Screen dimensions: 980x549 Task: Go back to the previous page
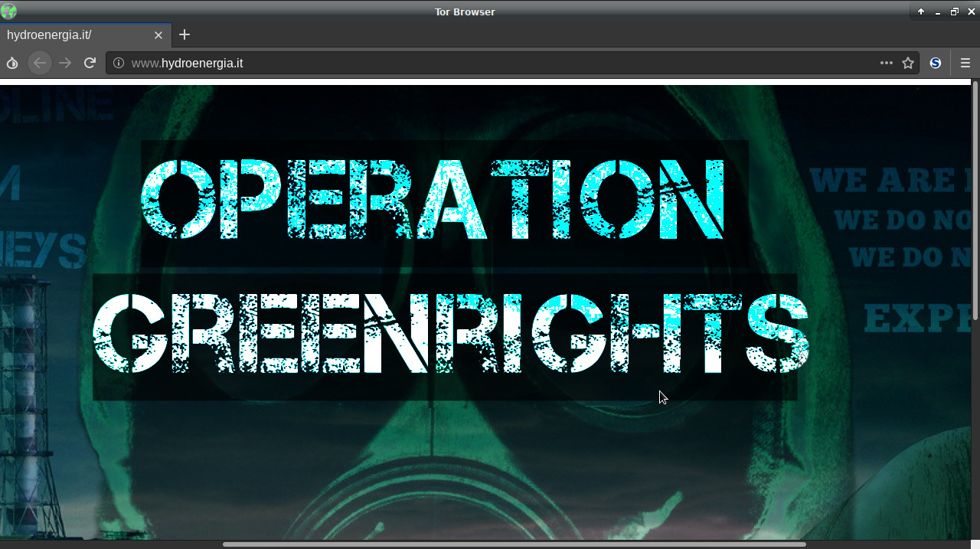(x=40, y=63)
